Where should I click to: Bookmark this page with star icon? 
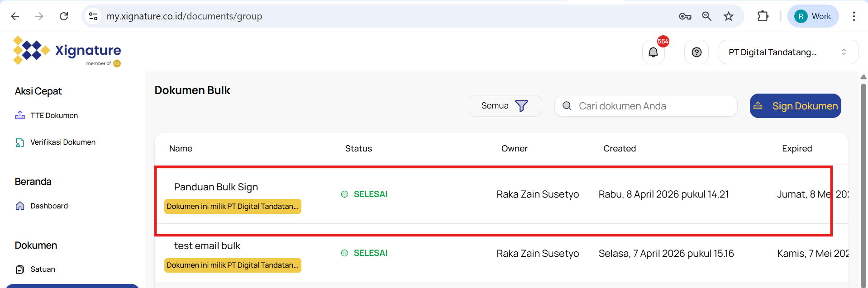pos(728,16)
